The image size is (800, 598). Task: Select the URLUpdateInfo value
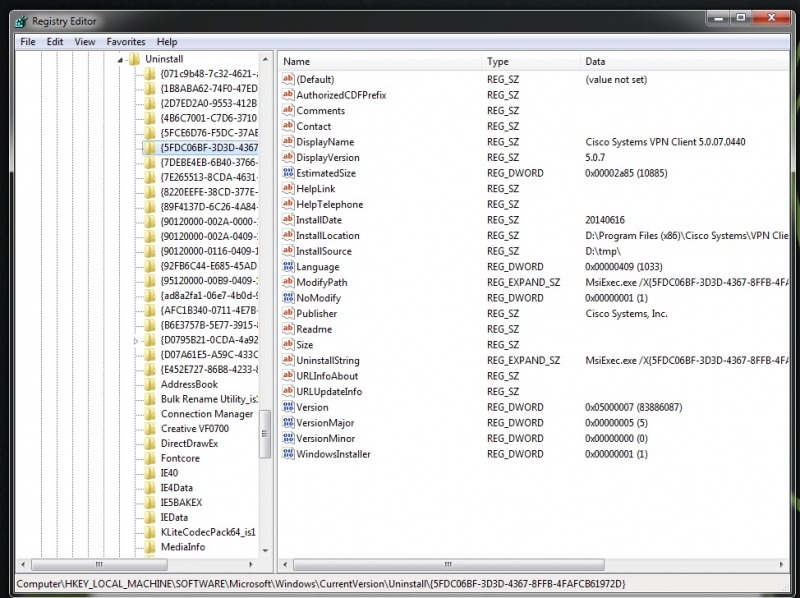[x=329, y=391]
